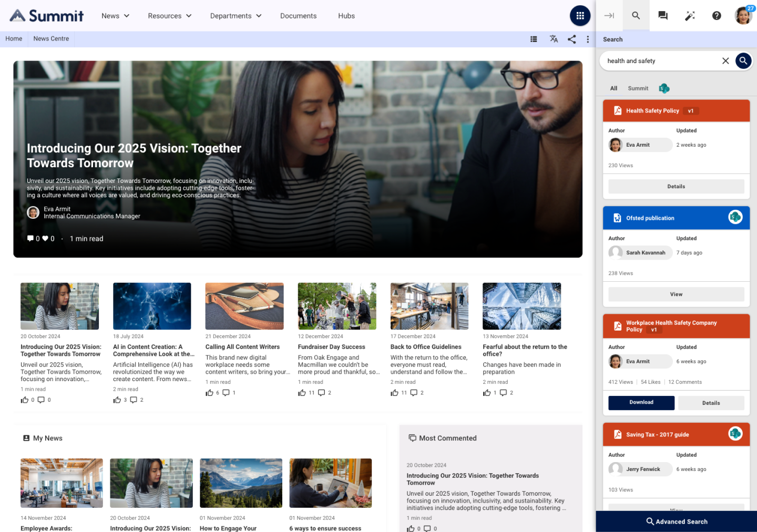This screenshot has height=532, width=757.
Task: Share the News Centre page
Action: pyautogui.click(x=571, y=39)
